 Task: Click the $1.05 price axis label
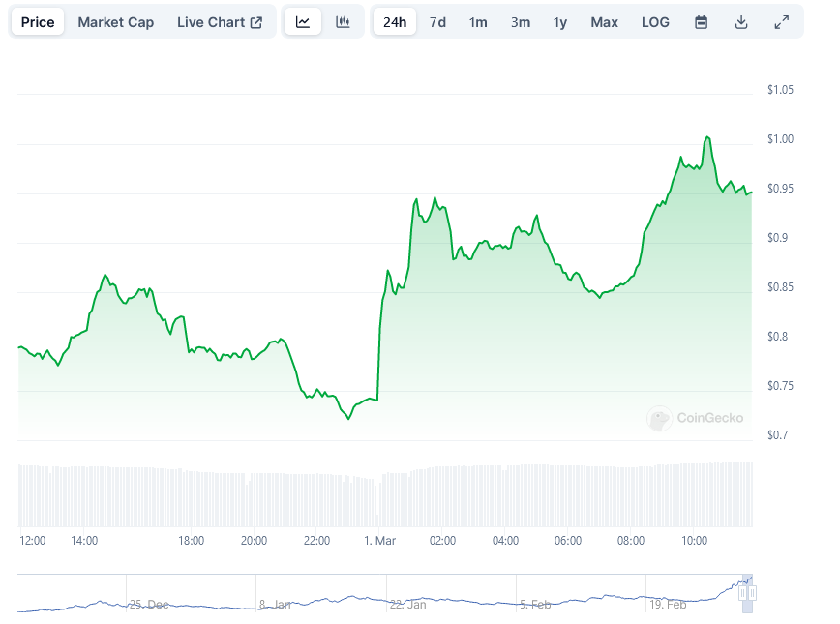pyautogui.click(x=780, y=89)
